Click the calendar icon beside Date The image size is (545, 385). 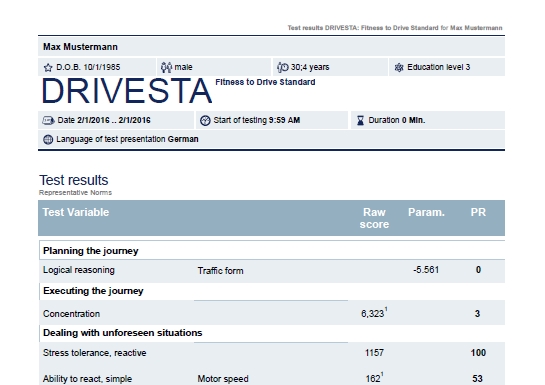48,121
